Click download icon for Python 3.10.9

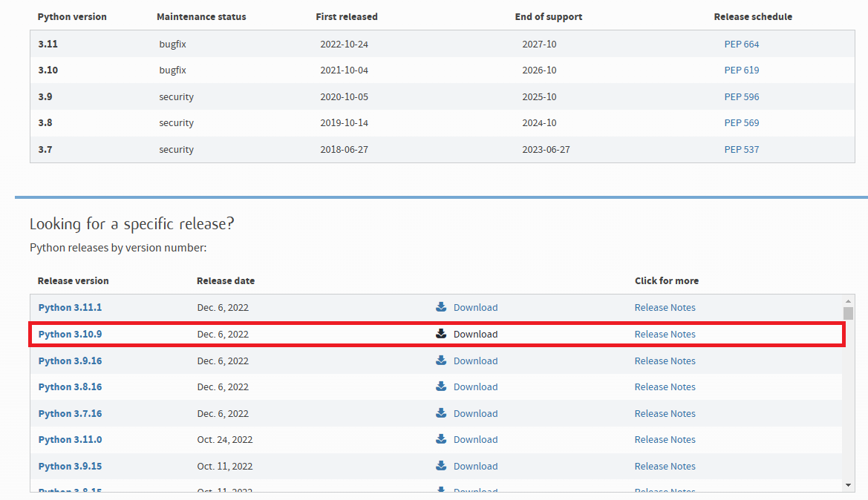(441, 334)
